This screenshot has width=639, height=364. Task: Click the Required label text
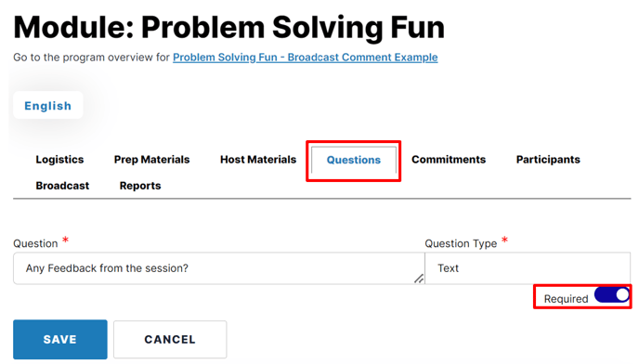[x=566, y=299]
